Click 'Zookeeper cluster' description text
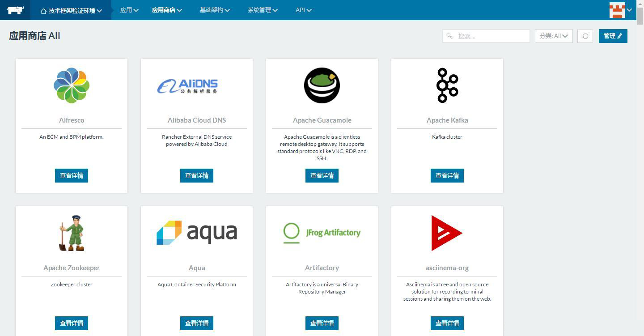 pyautogui.click(x=72, y=285)
